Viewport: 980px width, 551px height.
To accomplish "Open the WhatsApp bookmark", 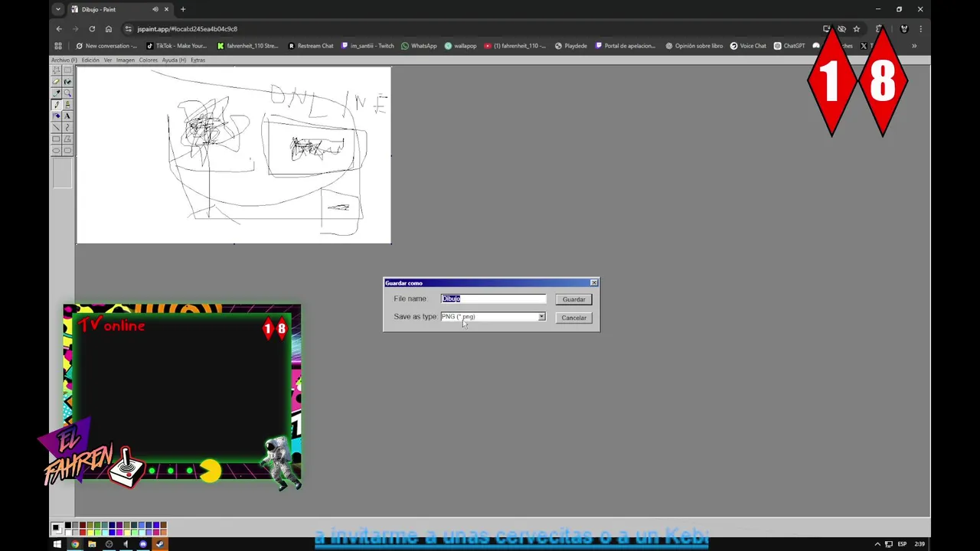I will click(x=419, y=46).
